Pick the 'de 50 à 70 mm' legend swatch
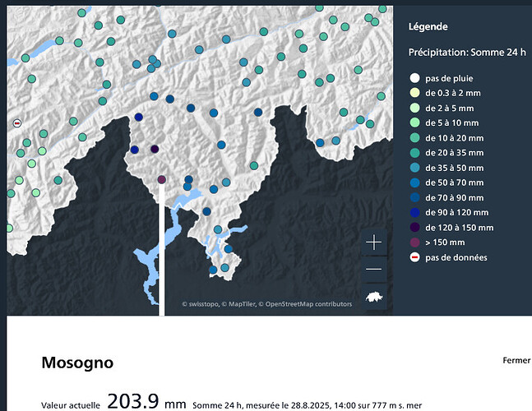This screenshot has width=532, height=411. [414, 182]
